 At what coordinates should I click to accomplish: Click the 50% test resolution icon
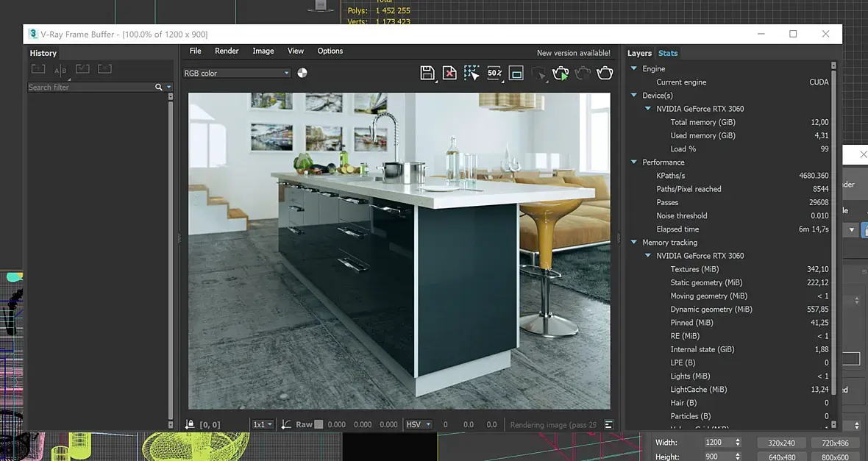[494, 73]
